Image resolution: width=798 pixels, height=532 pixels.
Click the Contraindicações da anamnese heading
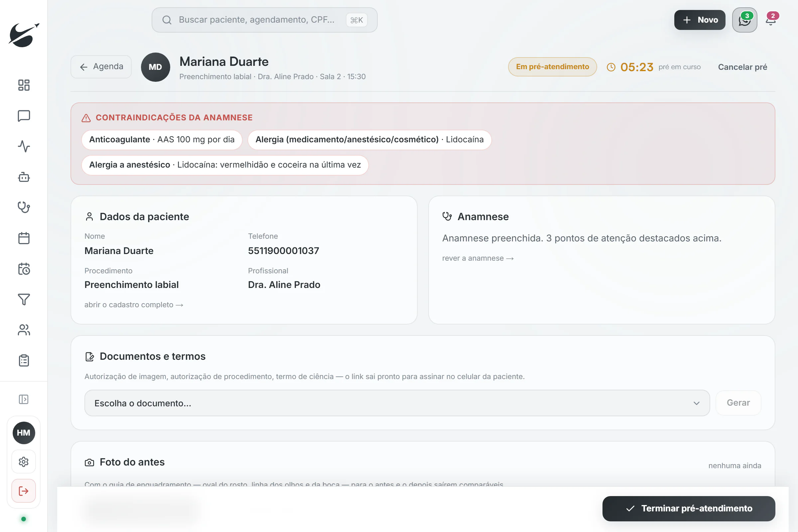pos(174,117)
